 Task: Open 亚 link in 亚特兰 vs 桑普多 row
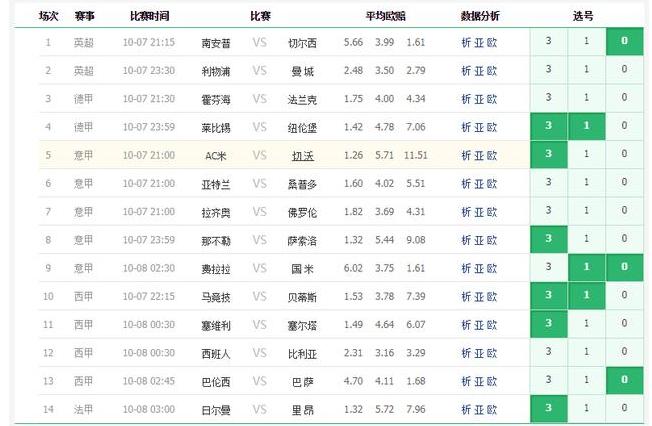point(479,184)
